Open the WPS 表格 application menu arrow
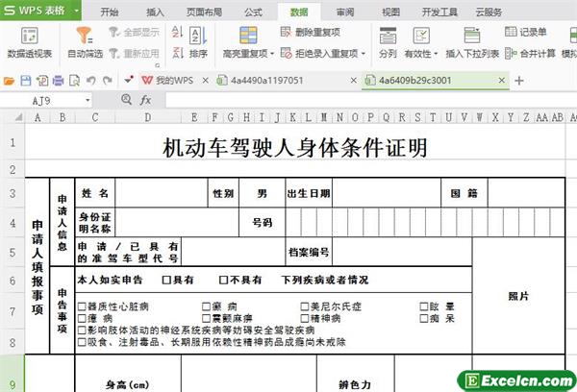The image size is (577, 392). click(77, 11)
